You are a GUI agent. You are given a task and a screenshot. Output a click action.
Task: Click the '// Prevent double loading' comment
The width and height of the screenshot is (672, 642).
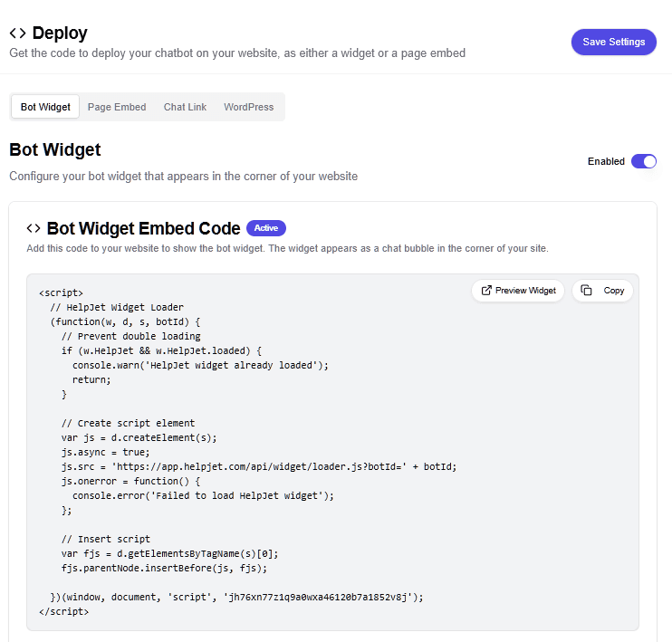click(130, 337)
